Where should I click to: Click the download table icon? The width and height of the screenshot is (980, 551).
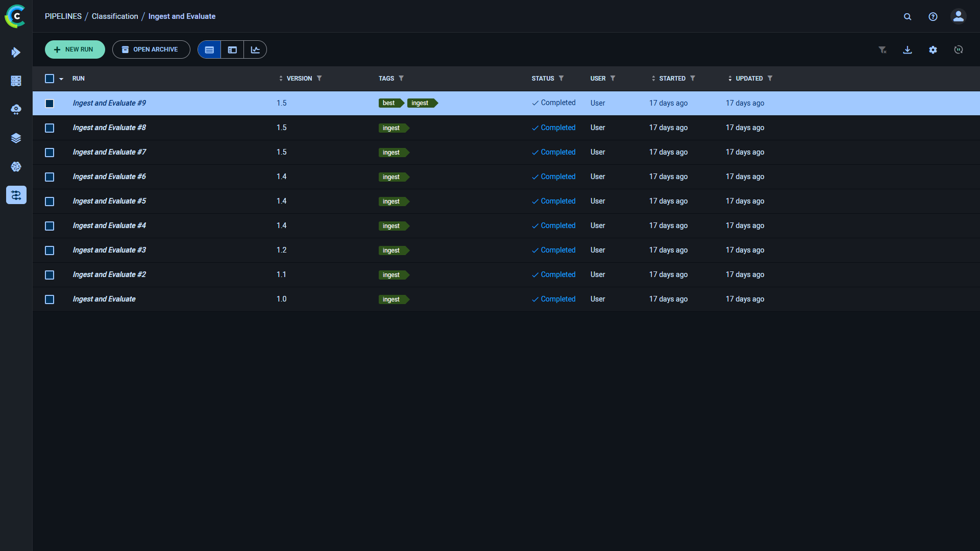pyautogui.click(x=908, y=49)
